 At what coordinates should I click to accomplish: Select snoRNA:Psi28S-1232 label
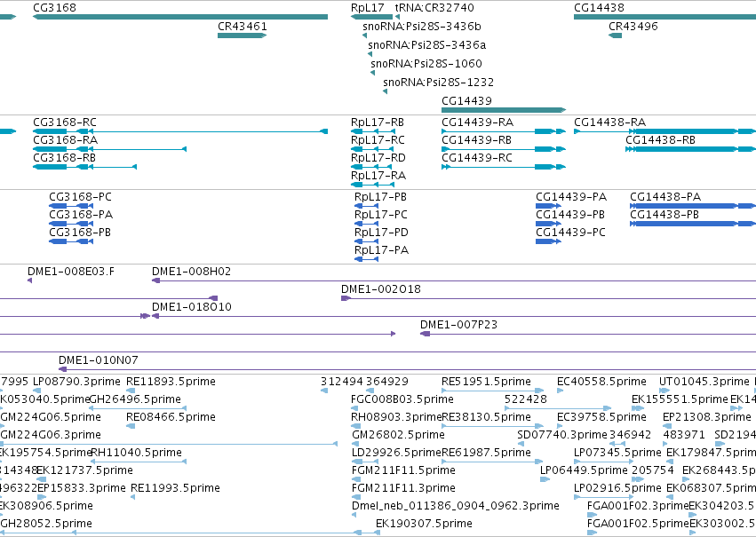pos(438,83)
